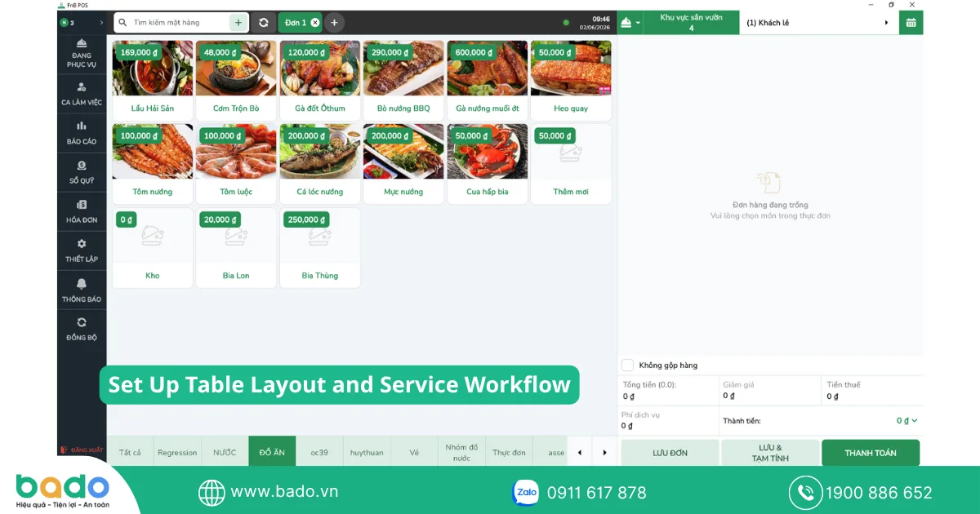Select the Vé category tab
This screenshot has height=514, width=980.
click(x=414, y=453)
